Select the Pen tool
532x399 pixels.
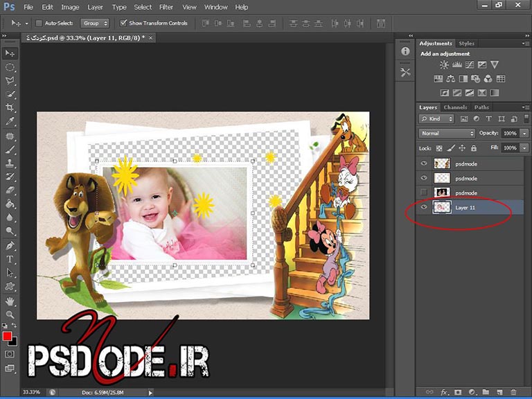pyautogui.click(x=10, y=246)
